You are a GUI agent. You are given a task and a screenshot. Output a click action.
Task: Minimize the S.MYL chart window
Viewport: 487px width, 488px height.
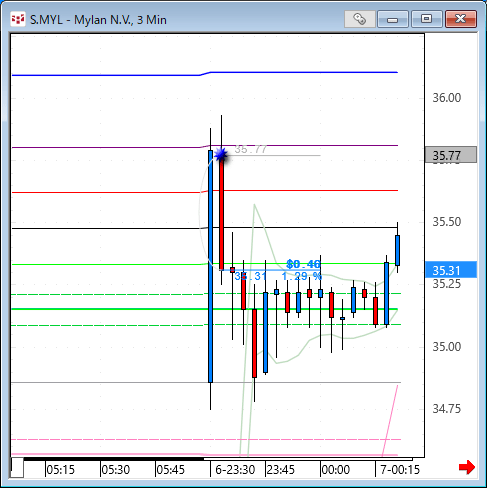[x=393, y=19]
